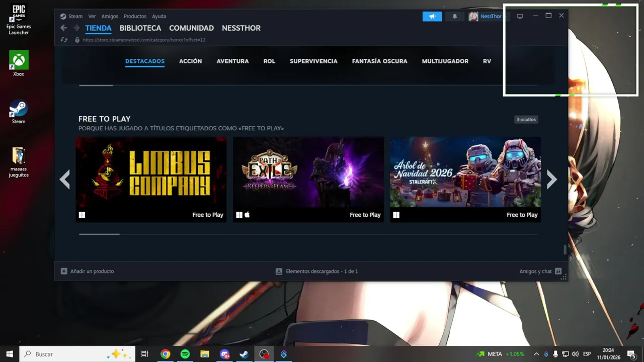Open the Steam announcements megaphone button
644x362 pixels.
click(432, 17)
